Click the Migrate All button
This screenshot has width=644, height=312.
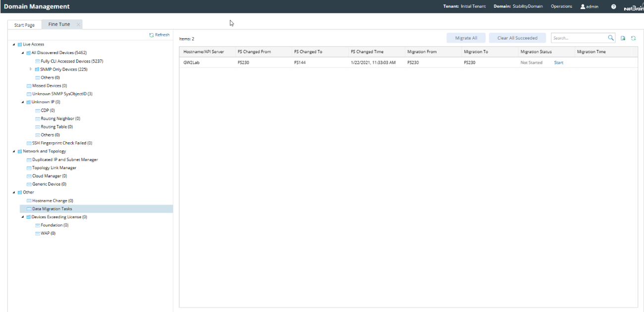tap(466, 38)
